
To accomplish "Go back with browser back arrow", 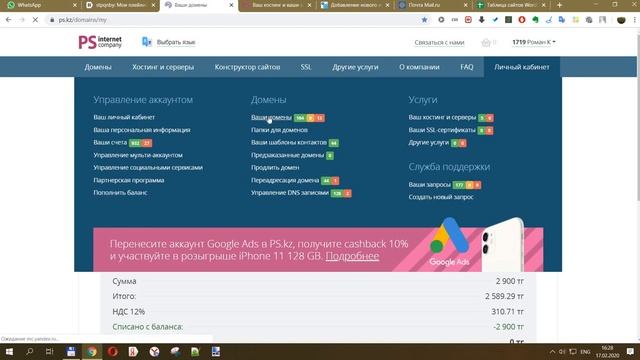I will 9,20.
